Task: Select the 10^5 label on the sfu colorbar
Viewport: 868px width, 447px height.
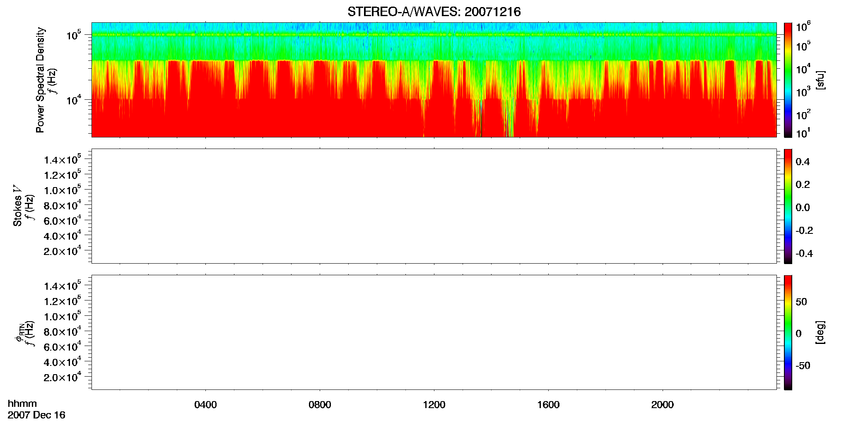Action: [803, 46]
